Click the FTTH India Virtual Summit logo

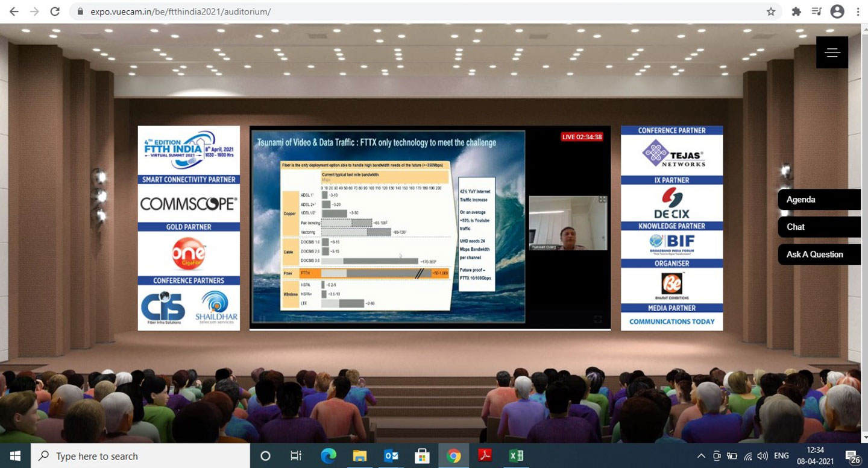pyautogui.click(x=189, y=150)
